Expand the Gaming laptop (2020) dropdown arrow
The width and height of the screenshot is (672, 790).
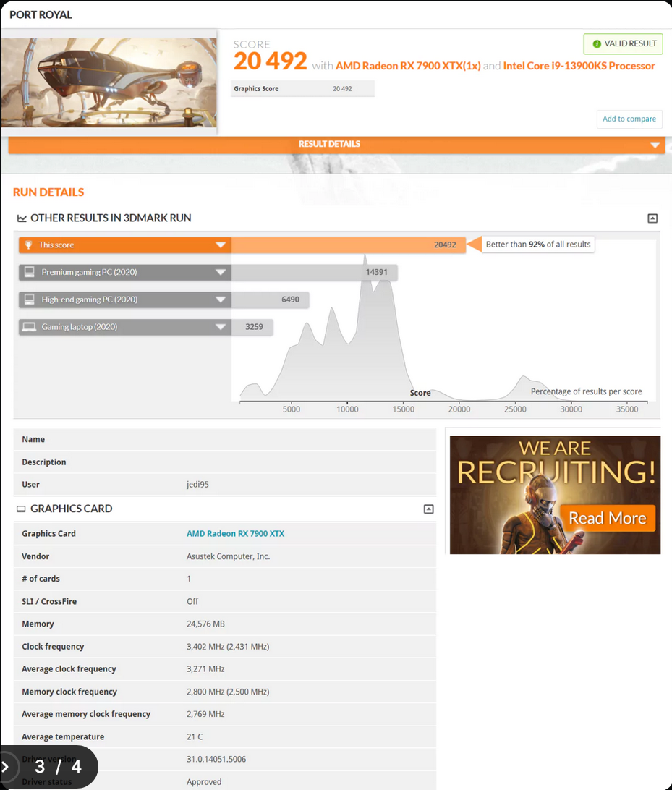pos(220,326)
